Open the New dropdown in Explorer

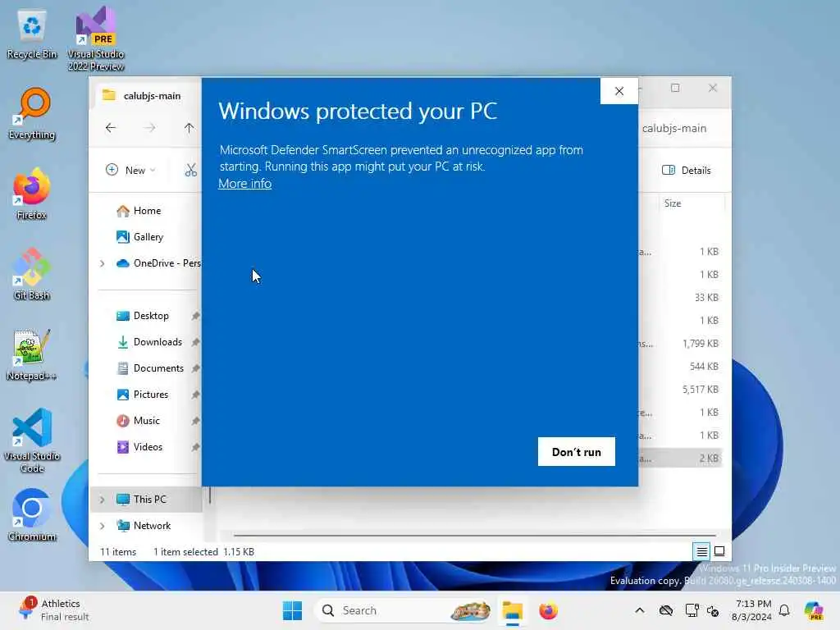[x=130, y=171]
